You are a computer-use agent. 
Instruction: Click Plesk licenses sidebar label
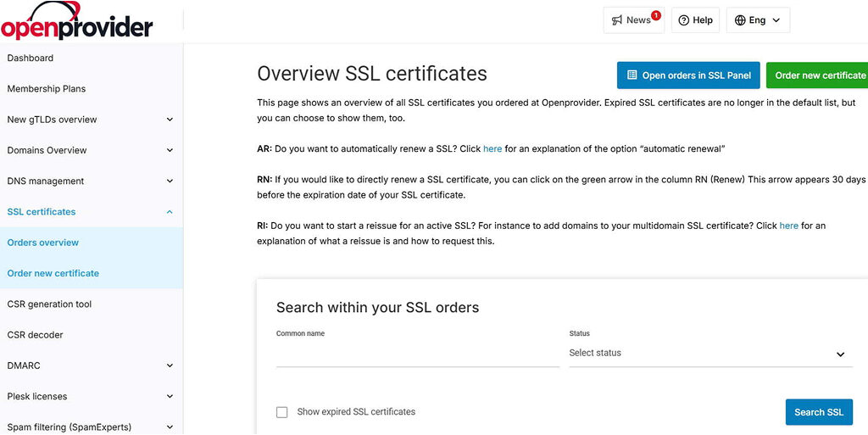(x=37, y=397)
